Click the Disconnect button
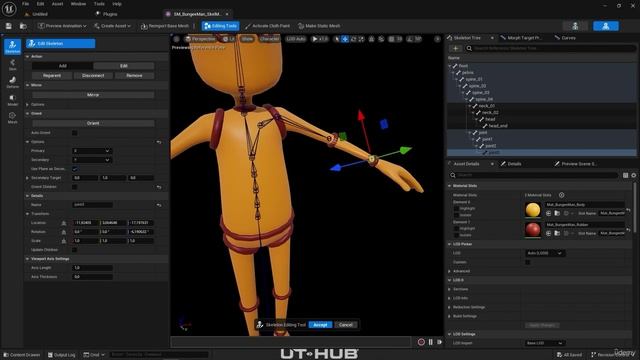640x360 pixels. pyautogui.click(x=93, y=76)
